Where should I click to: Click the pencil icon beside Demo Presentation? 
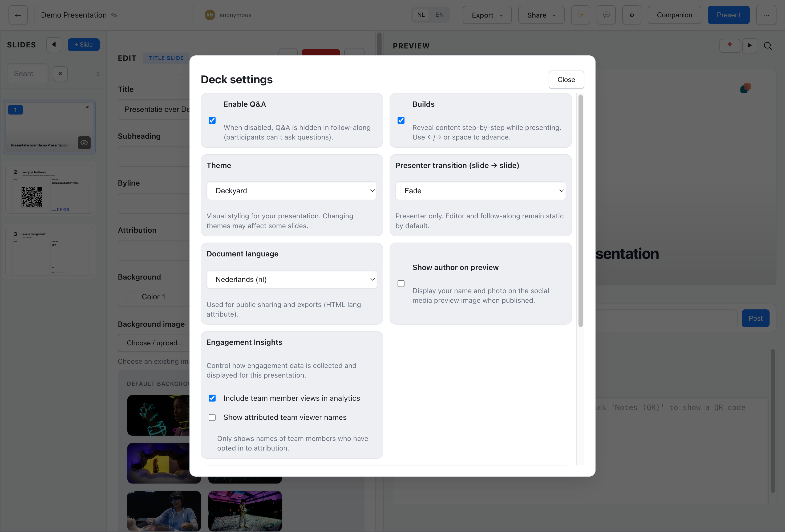click(x=115, y=15)
